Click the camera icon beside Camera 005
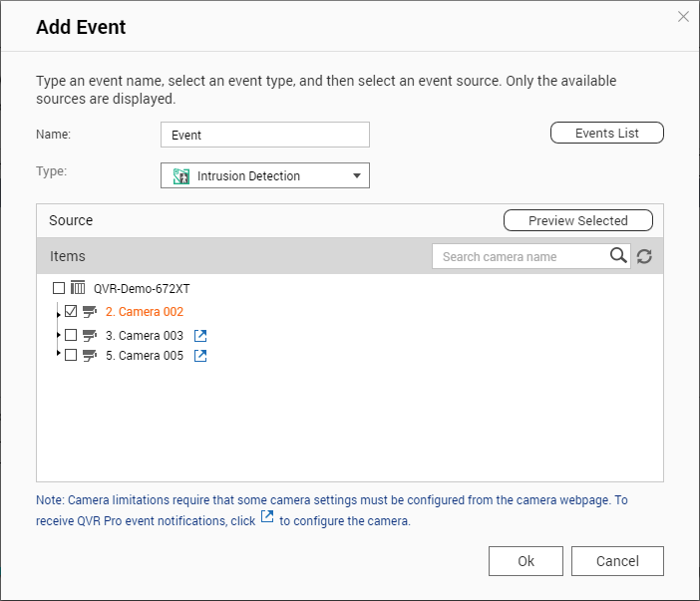The image size is (700, 601). 90,356
